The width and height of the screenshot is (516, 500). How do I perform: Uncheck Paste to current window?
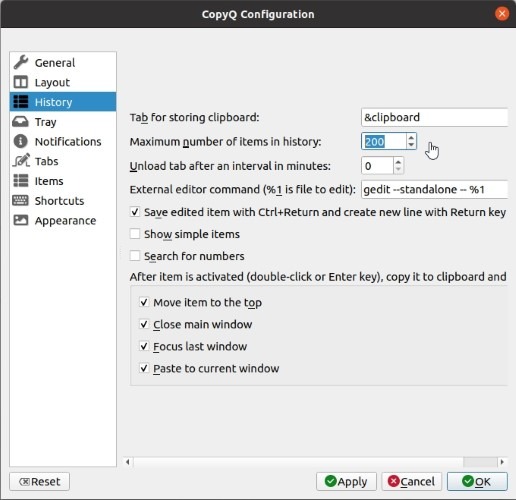144,368
